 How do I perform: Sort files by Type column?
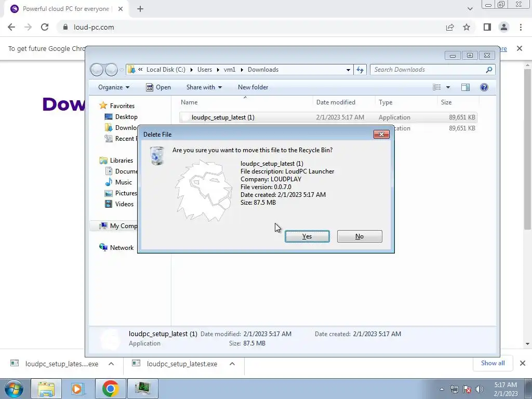pos(406,102)
